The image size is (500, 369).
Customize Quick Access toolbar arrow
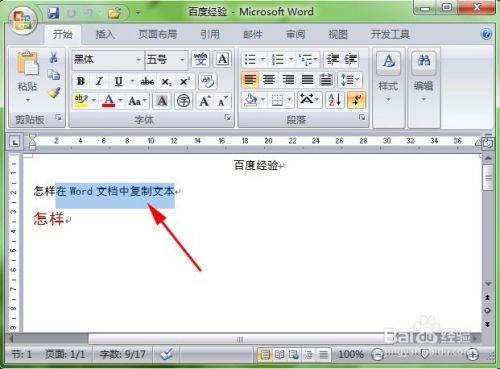coord(138,13)
